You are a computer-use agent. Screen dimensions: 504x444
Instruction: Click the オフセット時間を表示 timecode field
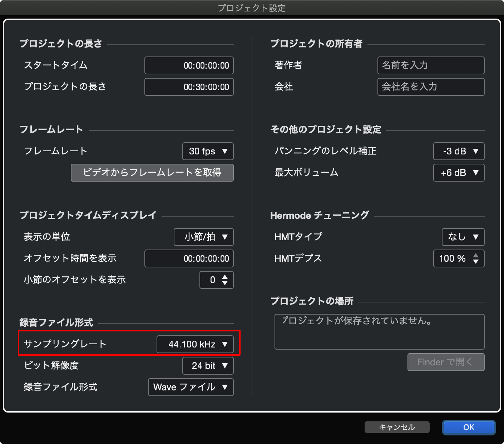pos(189,258)
